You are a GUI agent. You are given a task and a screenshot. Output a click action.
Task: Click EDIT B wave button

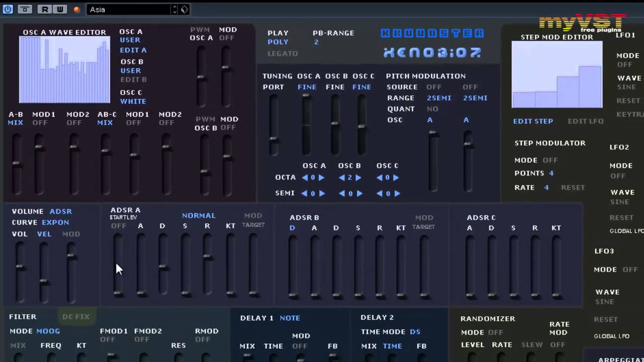click(133, 79)
